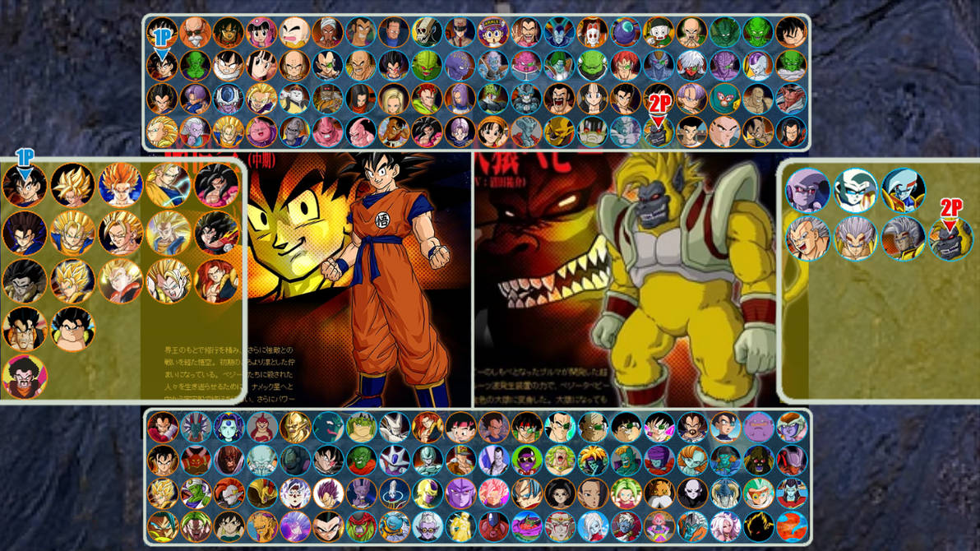980x551 pixels.
Task: Pick purple assassin Hit
Action: pyautogui.click(x=460, y=493)
